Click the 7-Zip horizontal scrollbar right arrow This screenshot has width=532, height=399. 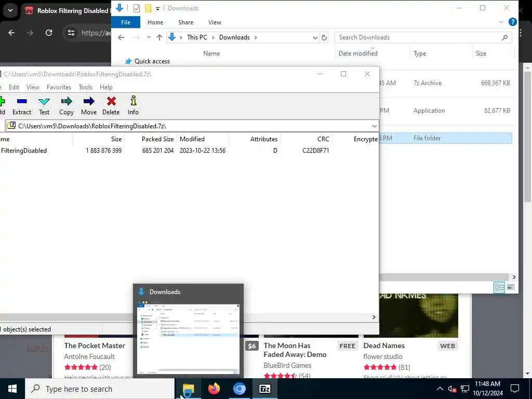[374, 317]
